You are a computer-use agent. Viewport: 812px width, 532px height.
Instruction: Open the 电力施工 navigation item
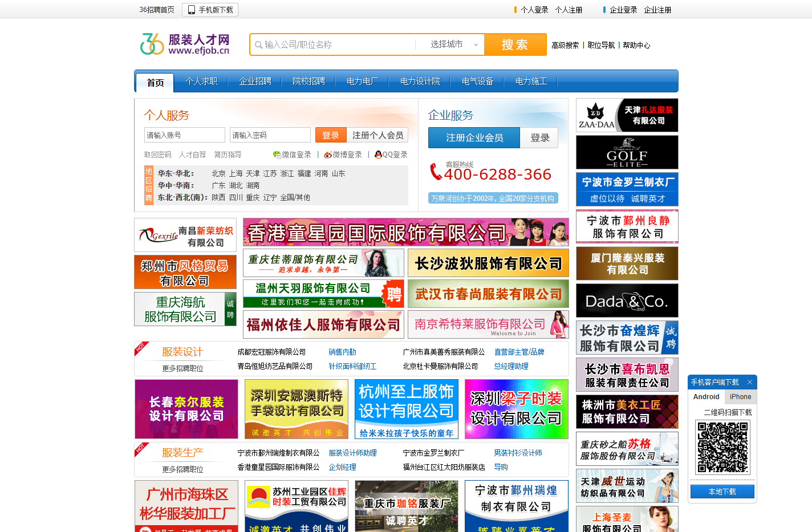click(531, 82)
